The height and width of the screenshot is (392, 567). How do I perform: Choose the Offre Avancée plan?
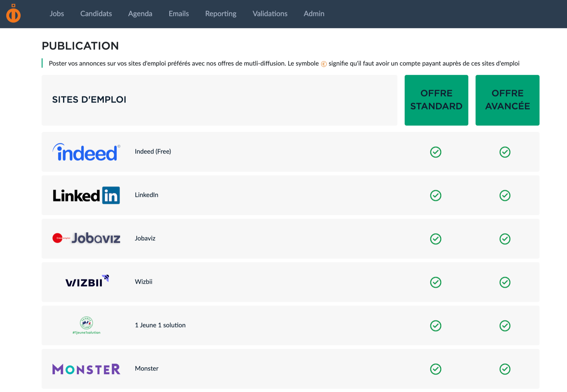click(508, 100)
